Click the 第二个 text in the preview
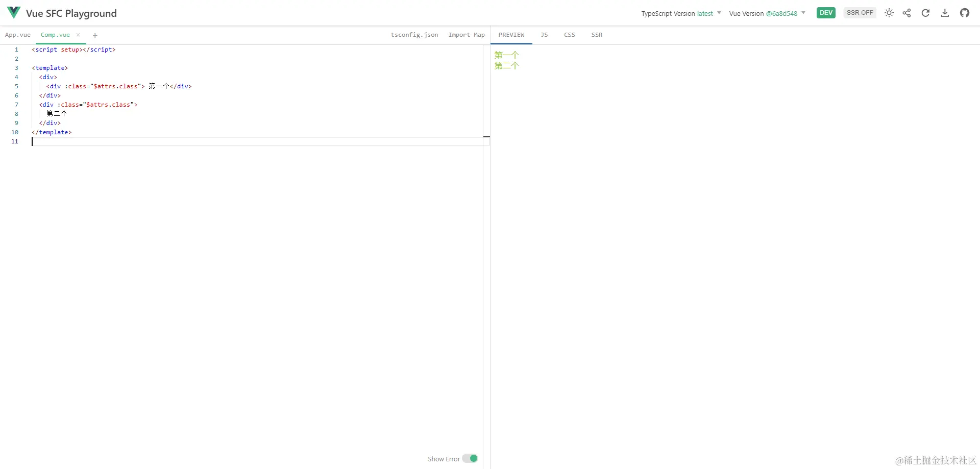Image resolution: width=980 pixels, height=469 pixels. (506, 65)
